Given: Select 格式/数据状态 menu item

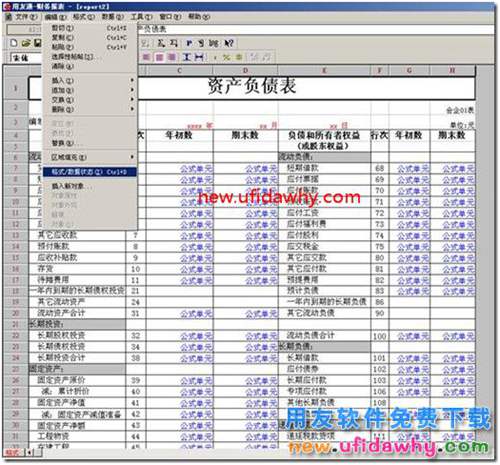Looking at the screenshot, I should point(89,172).
